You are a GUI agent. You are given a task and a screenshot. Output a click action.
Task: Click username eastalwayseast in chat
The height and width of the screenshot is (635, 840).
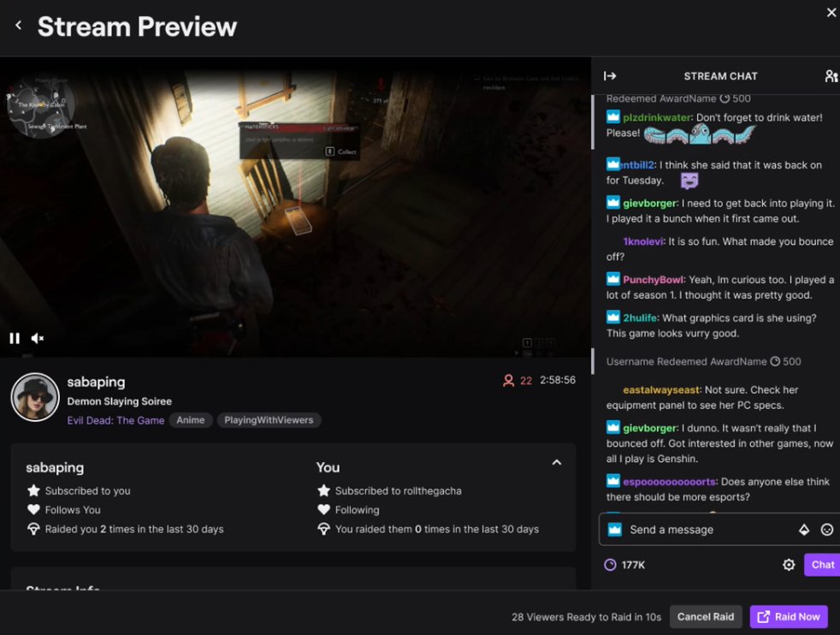(661, 390)
